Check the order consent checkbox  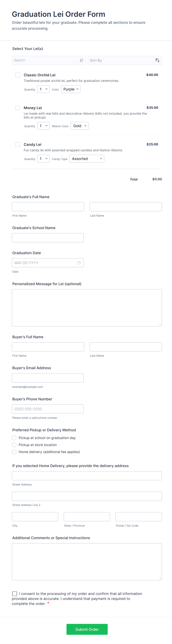coord(15,593)
